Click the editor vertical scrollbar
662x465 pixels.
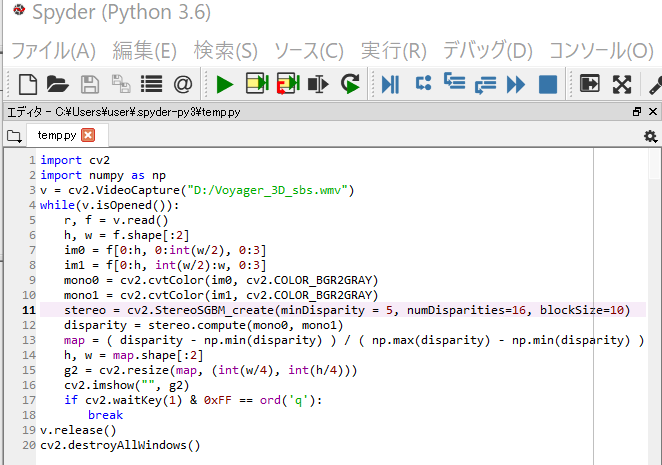point(654,306)
